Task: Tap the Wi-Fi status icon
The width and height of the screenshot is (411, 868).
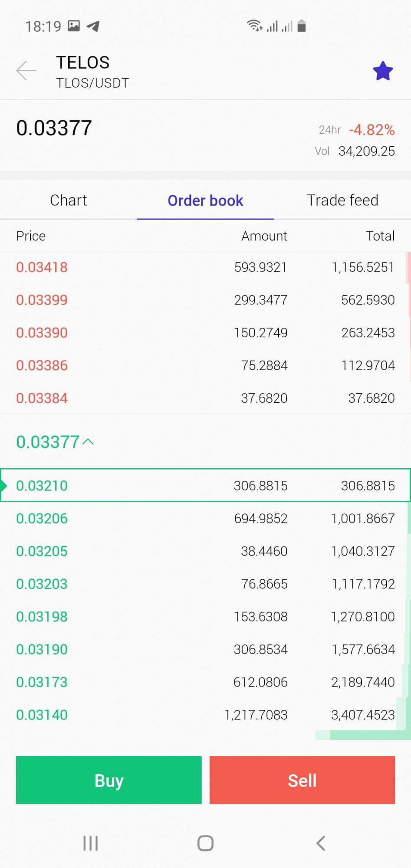Action: (254, 26)
